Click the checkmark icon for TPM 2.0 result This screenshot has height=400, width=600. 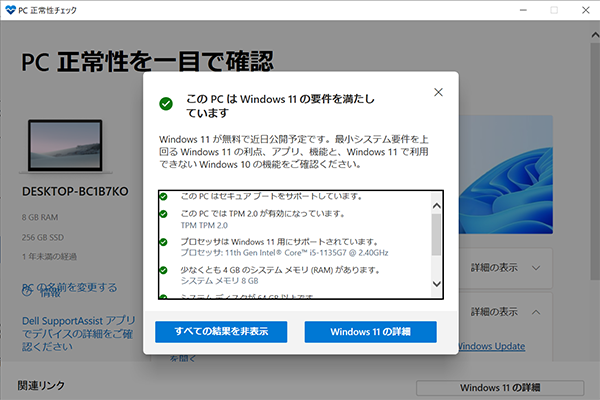(163, 214)
